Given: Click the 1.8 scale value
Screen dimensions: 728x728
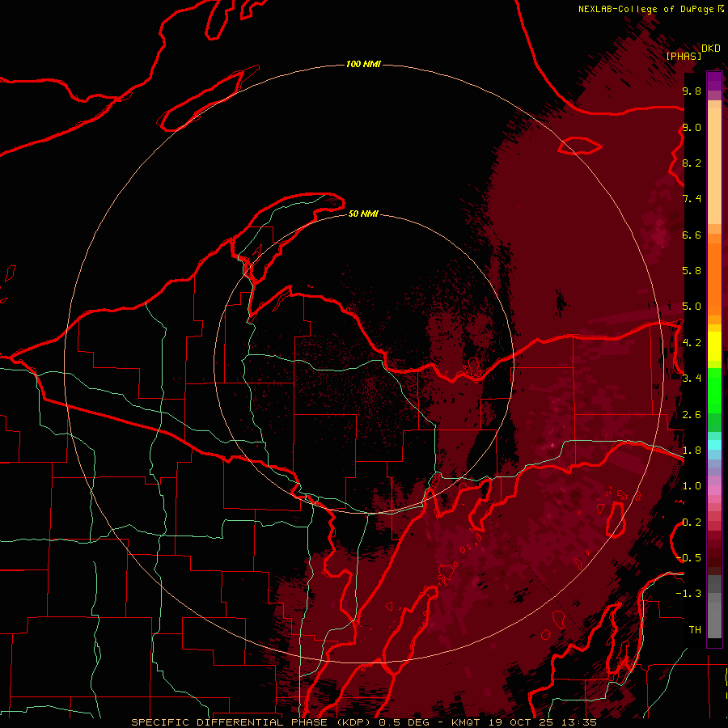Looking at the screenshot, I should 692,451.
